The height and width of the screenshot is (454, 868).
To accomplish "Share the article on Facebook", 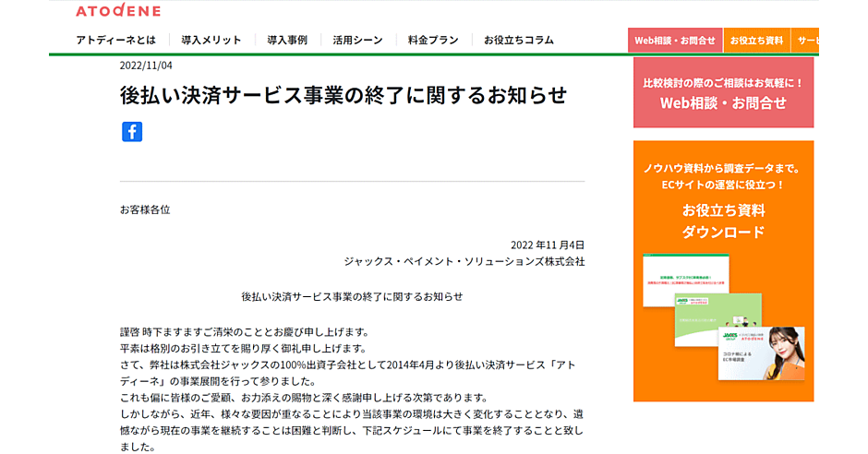I will (x=132, y=132).
